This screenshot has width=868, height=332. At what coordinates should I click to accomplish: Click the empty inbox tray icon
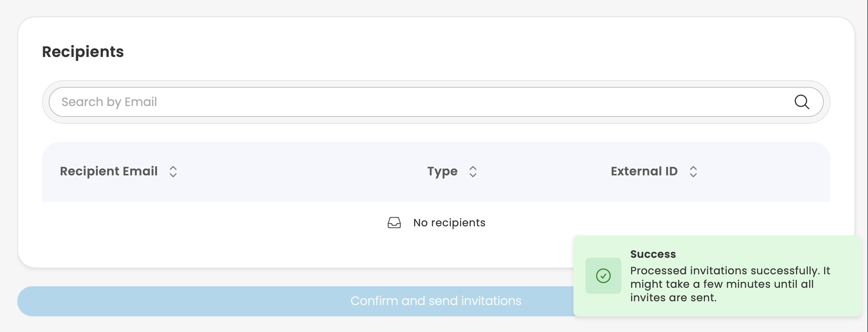[x=394, y=223]
